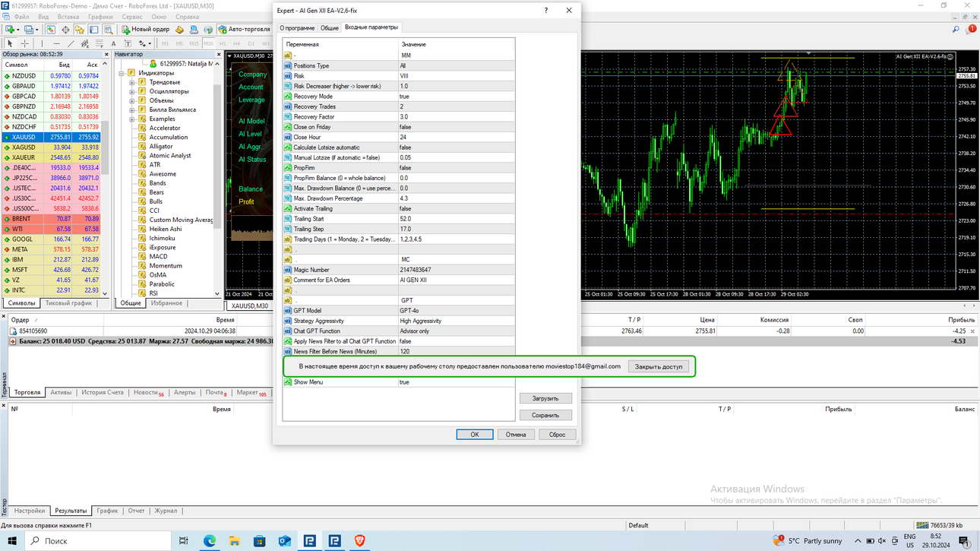
Task: Open the Strategy Tester toolbar icon
Action: (x=109, y=30)
